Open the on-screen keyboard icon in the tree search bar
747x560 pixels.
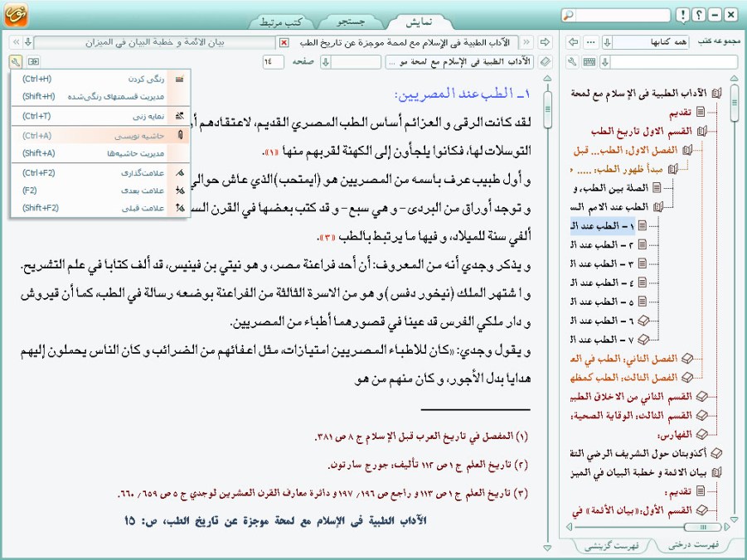point(589,62)
